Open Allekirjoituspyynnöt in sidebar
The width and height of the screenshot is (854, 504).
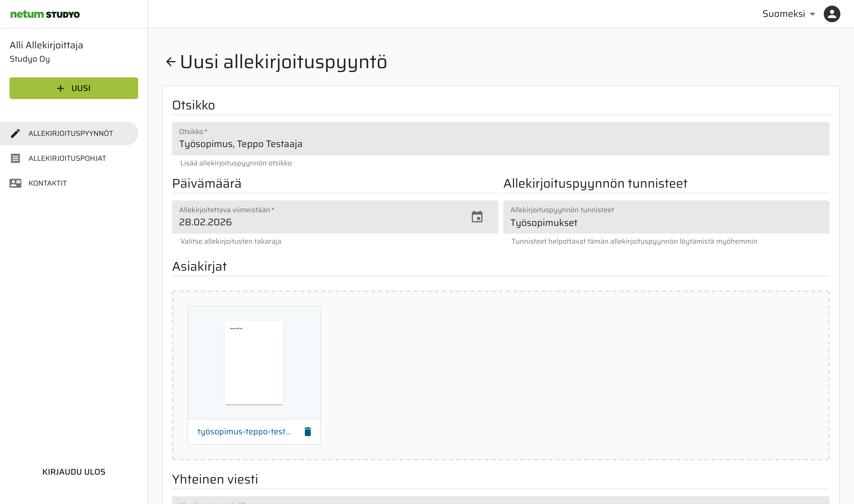[71, 133]
